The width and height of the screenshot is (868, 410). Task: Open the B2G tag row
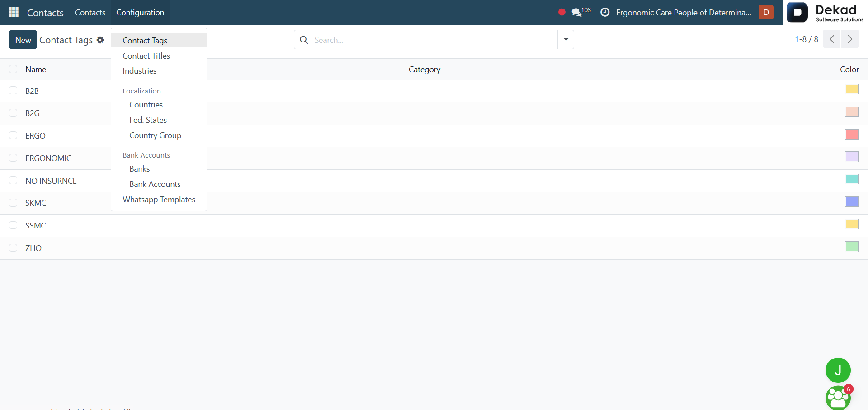tap(434, 114)
